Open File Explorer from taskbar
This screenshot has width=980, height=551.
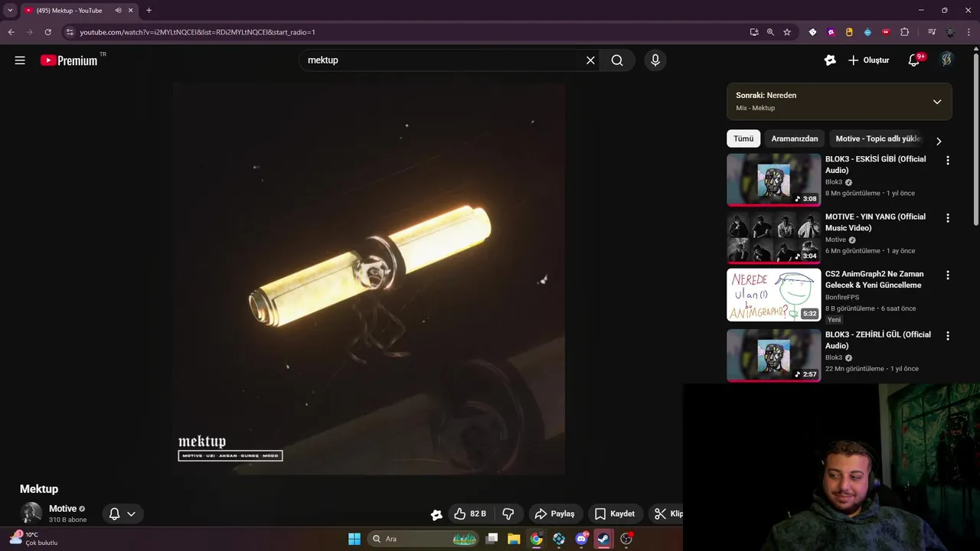click(514, 539)
